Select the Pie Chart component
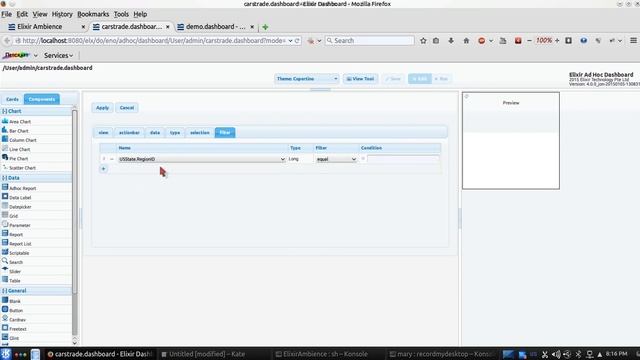Viewport: 640px width, 360px height. point(16,158)
